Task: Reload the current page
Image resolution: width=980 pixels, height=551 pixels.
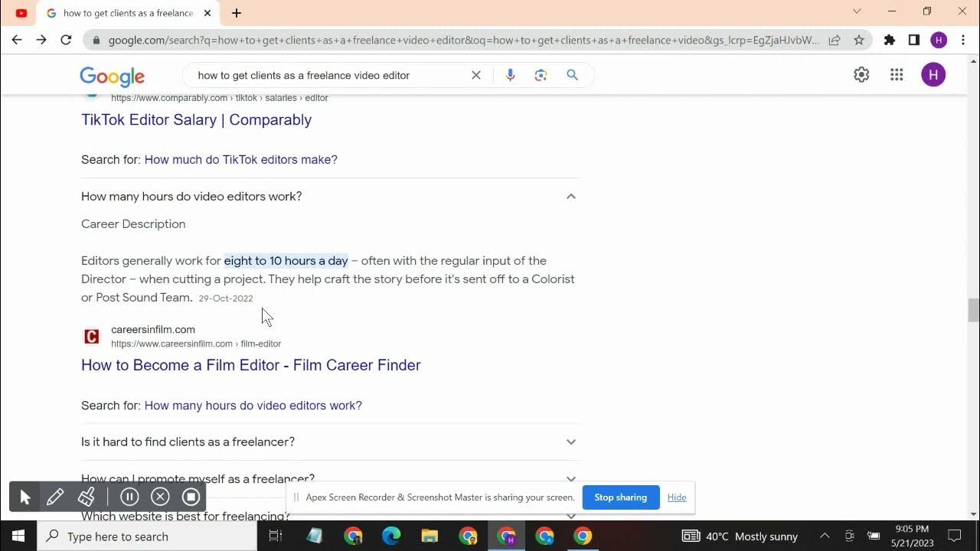Action: click(66, 40)
